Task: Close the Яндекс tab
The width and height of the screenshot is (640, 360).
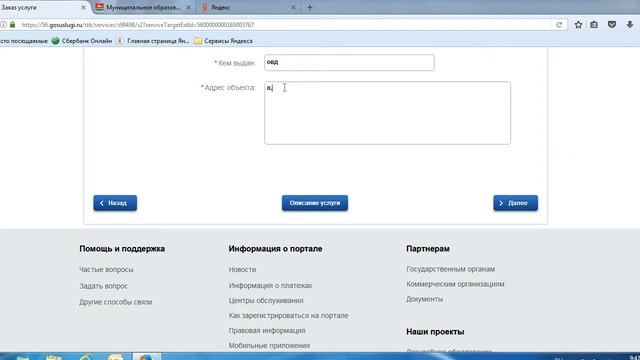Action: click(x=293, y=7)
